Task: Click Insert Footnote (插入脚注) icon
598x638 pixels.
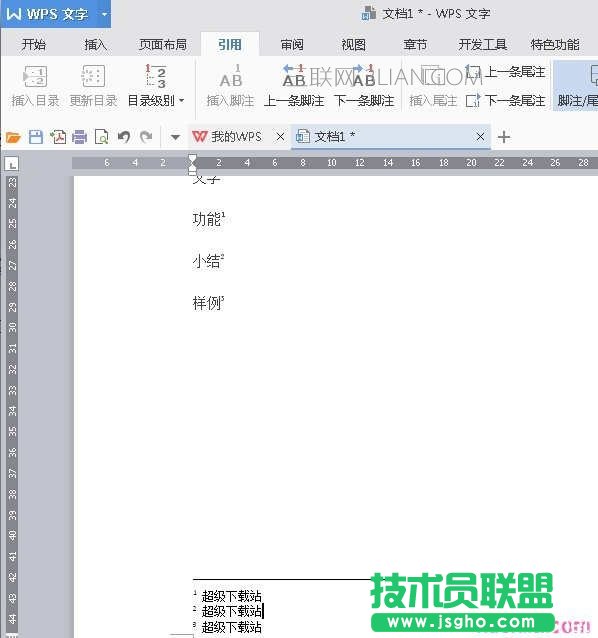Action: point(231,76)
